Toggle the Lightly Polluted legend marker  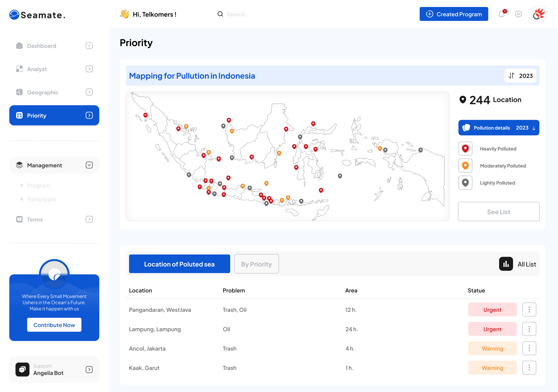pyautogui.click(x=465, y=183)
